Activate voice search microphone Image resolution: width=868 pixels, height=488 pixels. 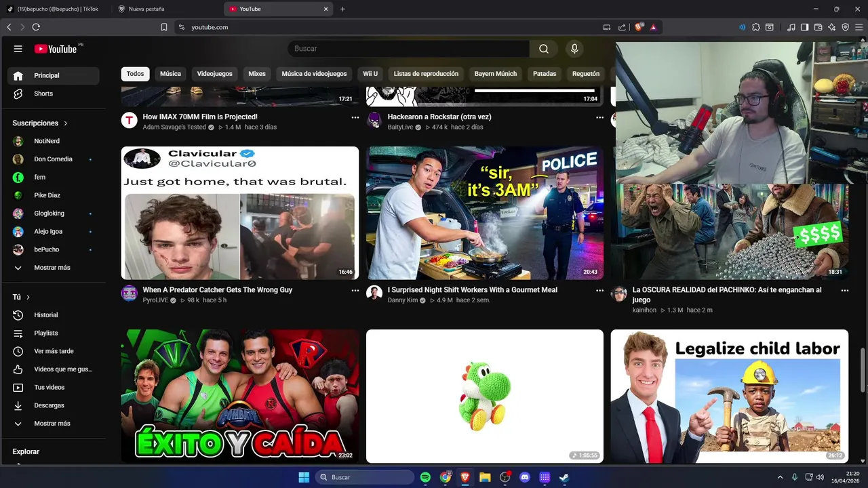coord(574,49)
